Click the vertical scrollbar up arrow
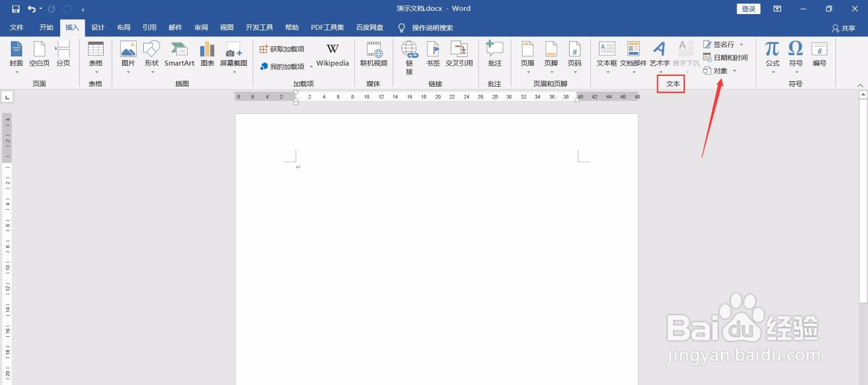The width and height of the screenshot is (868, 385). click(x=863, y=94)
